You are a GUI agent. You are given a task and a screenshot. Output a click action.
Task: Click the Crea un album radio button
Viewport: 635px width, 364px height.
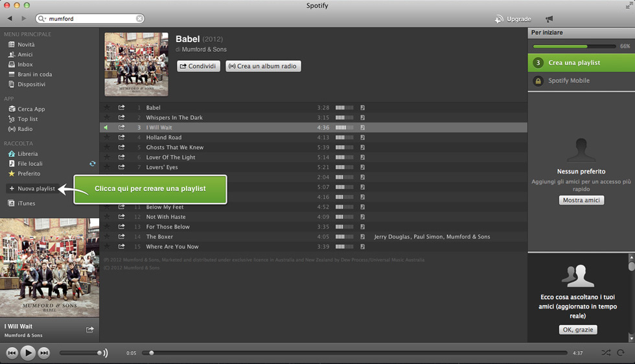pos(263,66)
